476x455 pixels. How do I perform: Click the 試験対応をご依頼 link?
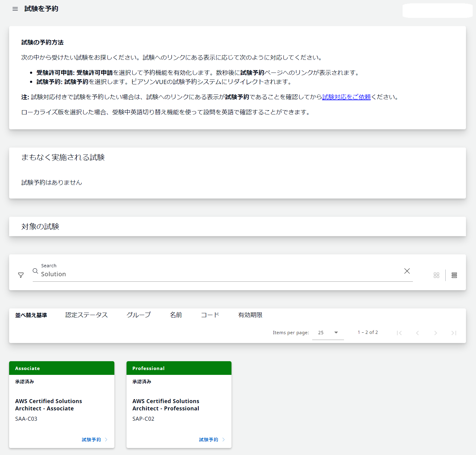click(x=346, y=97)
